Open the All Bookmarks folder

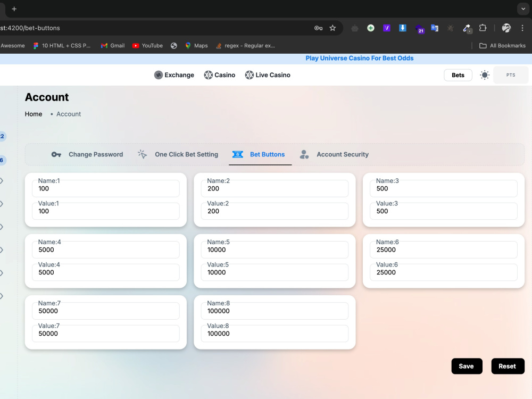502,45
